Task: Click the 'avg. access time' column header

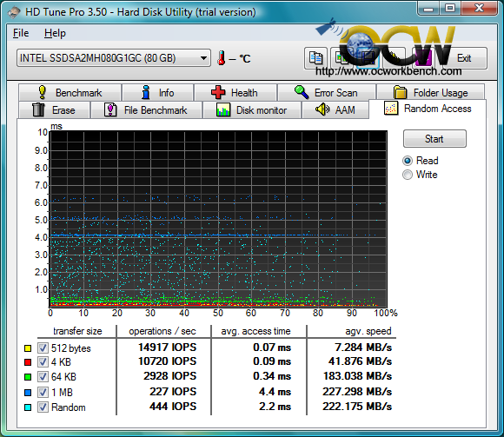Action: point(255,331)
